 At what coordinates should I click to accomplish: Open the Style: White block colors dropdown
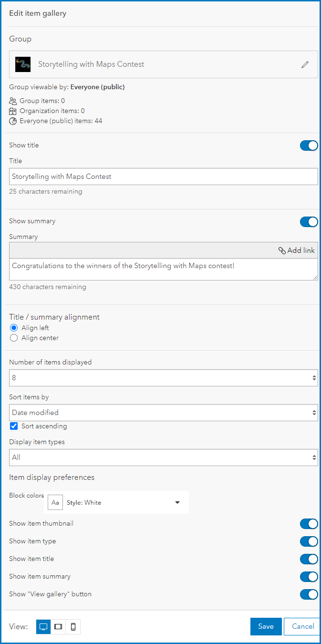pyautogui.click(x=123, y=502)
